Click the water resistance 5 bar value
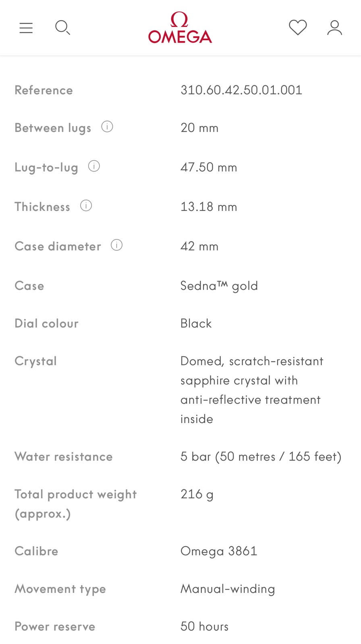The height and width of the screenshot is (644, 361). click(x=261, y=456)
